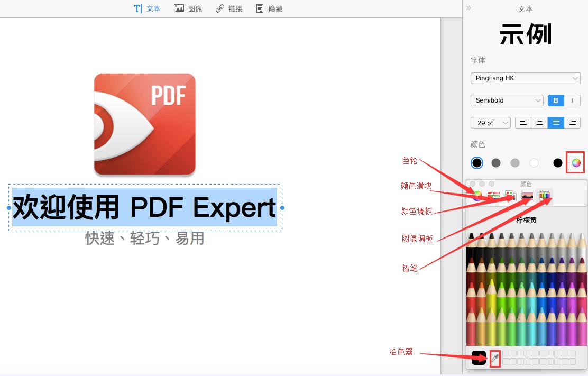Align text to the left

523,123
